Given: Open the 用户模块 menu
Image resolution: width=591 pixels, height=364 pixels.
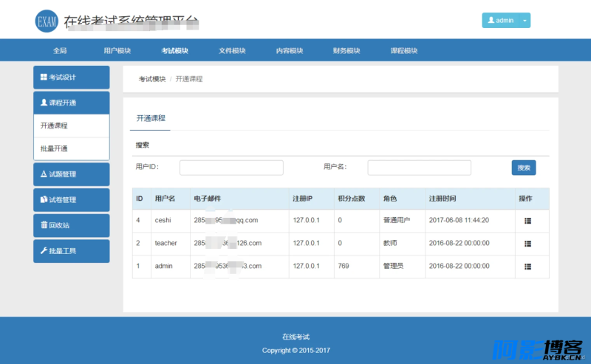Looking at the screenshot, I should pyautogui.click(x=117, y=50).
